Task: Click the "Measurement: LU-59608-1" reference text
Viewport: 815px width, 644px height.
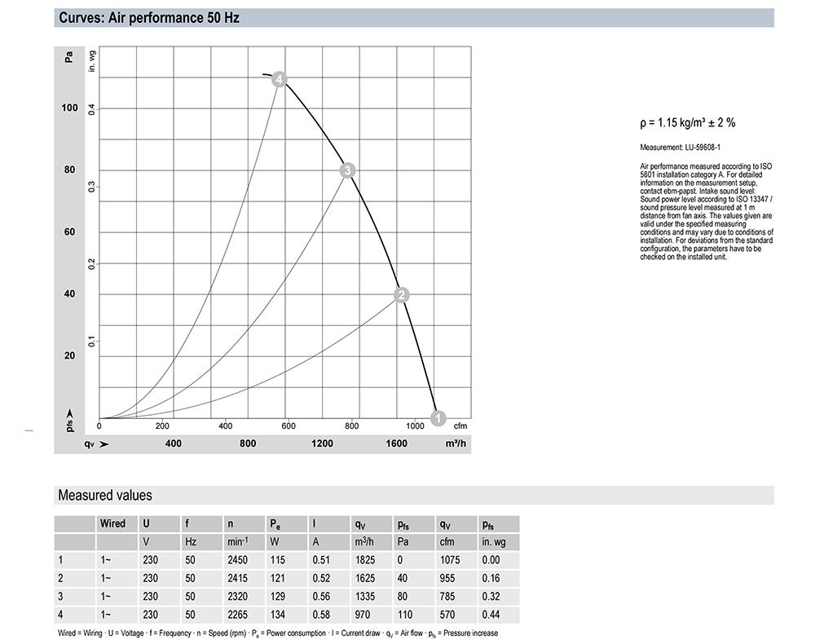Action: 682,148
